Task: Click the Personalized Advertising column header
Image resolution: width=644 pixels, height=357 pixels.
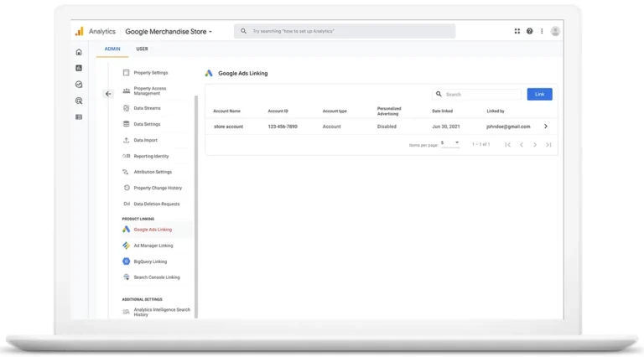Action: pos(389,111)
